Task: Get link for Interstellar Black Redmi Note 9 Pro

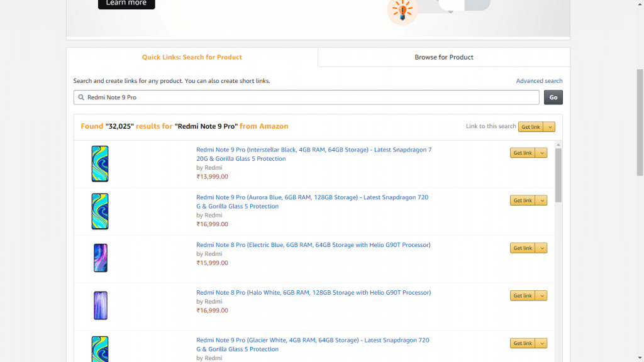Action: (523, 153)
